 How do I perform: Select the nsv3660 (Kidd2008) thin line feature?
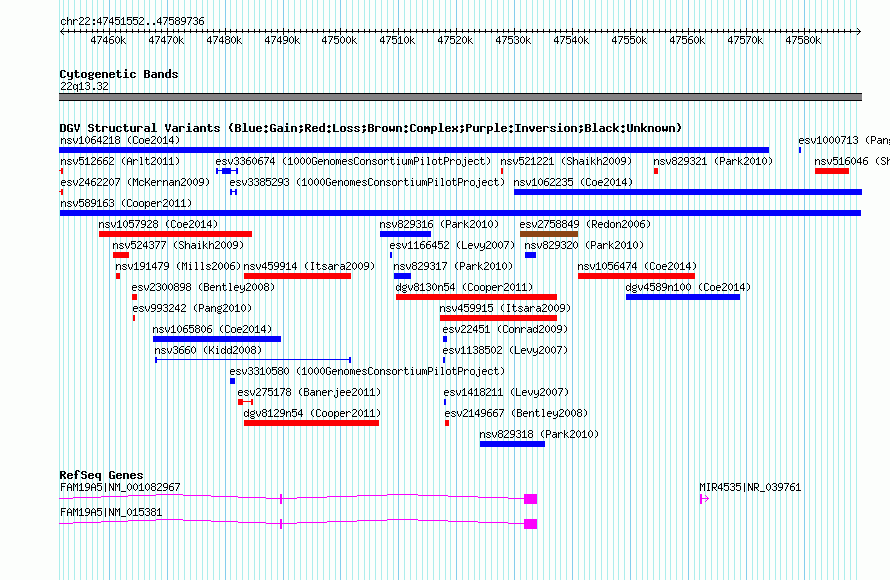253,360
